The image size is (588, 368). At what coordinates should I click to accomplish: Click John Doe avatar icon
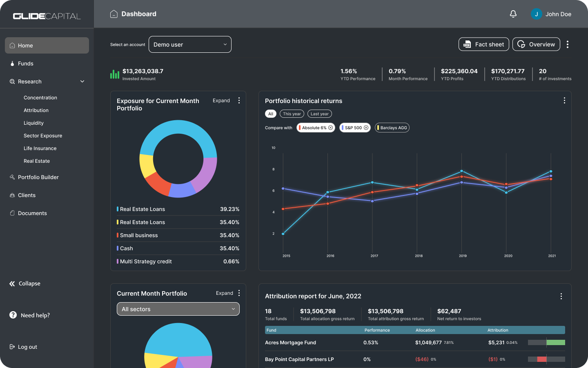pos(536,14)
